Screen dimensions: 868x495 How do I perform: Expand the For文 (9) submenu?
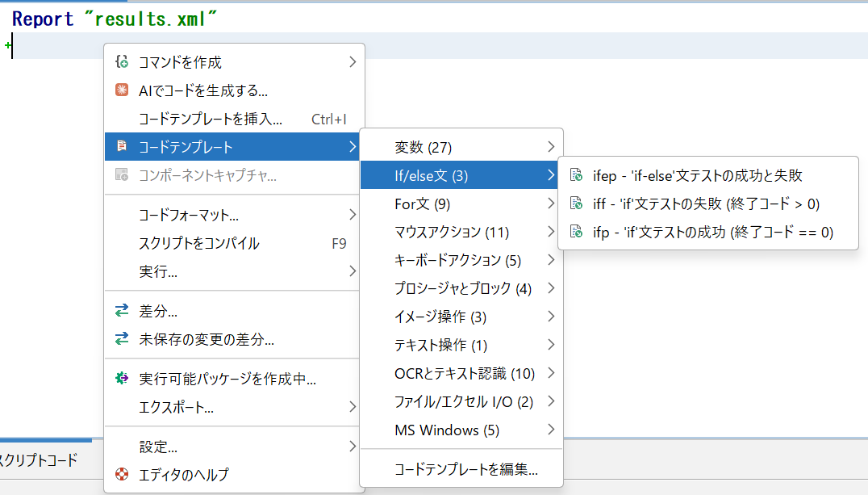552,203
